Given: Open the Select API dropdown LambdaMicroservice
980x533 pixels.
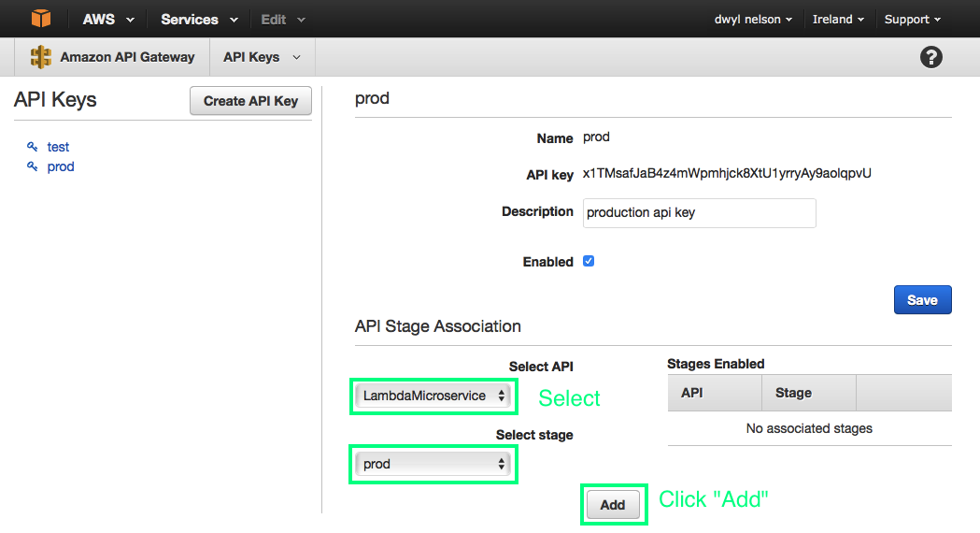Looking at the screenshot, I should click(433, 396).
